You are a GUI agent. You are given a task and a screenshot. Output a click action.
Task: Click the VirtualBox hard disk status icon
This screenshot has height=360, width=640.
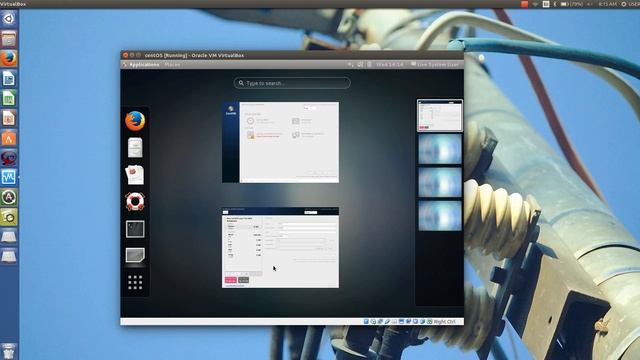(366, 322)
